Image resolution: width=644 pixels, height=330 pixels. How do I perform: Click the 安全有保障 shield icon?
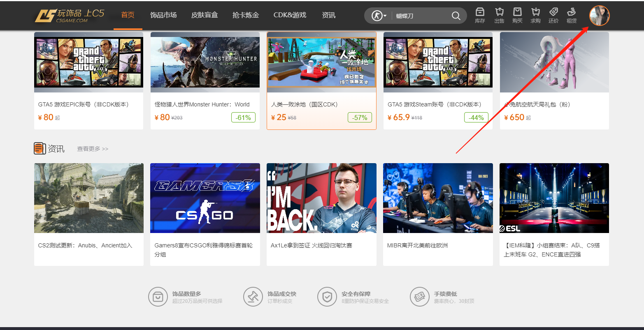coord(327,296)
